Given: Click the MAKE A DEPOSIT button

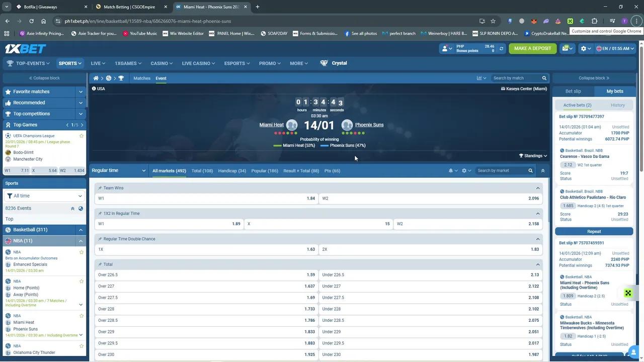Looking at the screenshot, I should pos(532,48).
